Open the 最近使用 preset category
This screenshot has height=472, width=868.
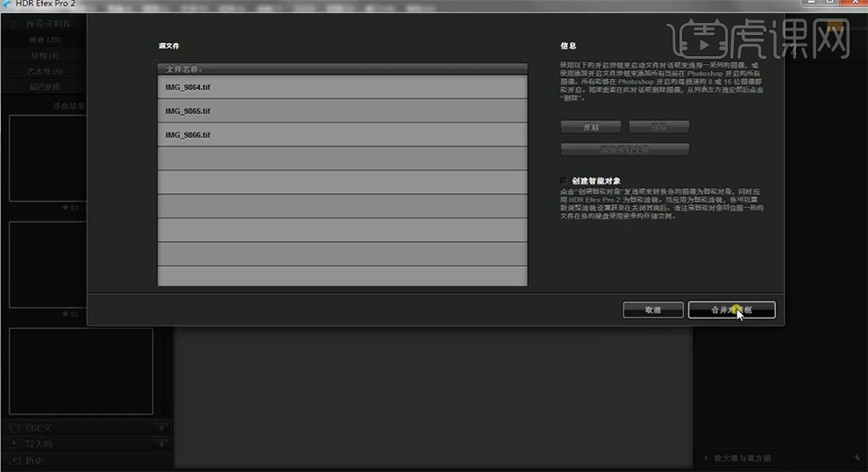point(45,87)
